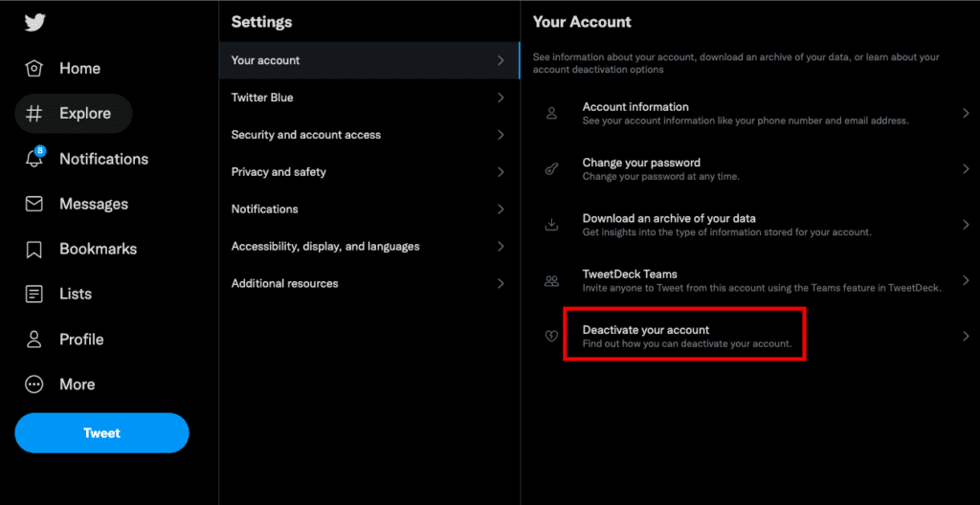Open the More circle icon

[x=33, y=384]
